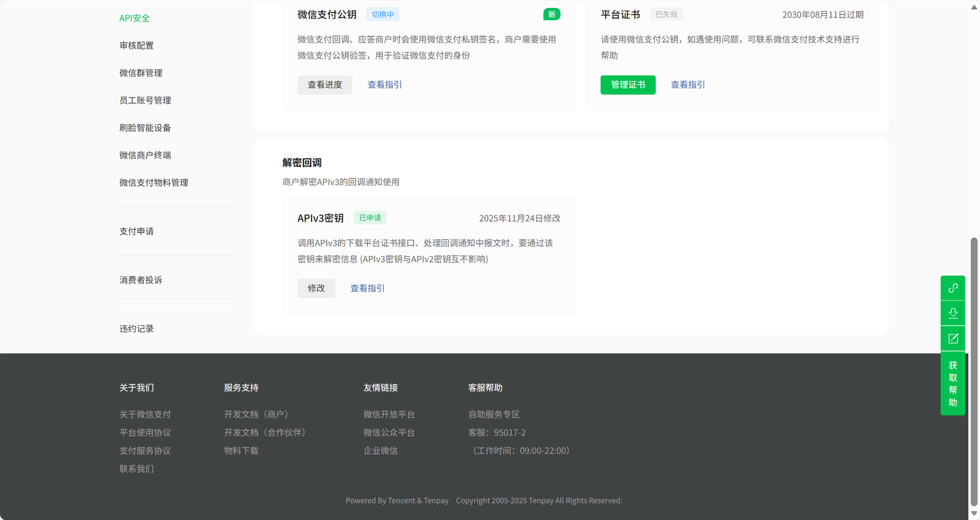Viewport: 980px width, 520px height.
Task: Click the green 新 badge
Action: click(x=551, y=14)
